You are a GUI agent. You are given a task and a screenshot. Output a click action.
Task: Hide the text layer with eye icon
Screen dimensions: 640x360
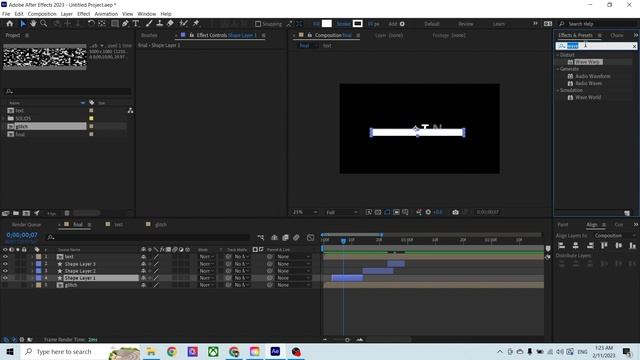tap(5, 257)
